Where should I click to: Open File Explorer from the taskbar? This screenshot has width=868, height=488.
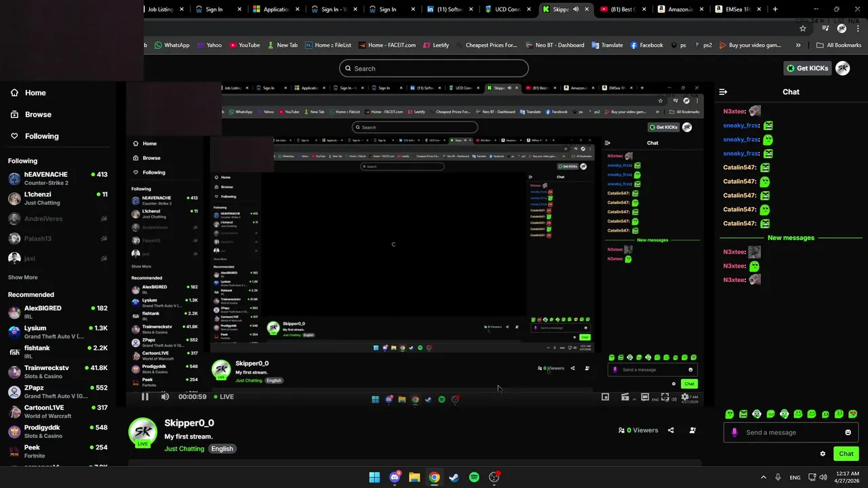pyautogui.click(x=414, y=477)
